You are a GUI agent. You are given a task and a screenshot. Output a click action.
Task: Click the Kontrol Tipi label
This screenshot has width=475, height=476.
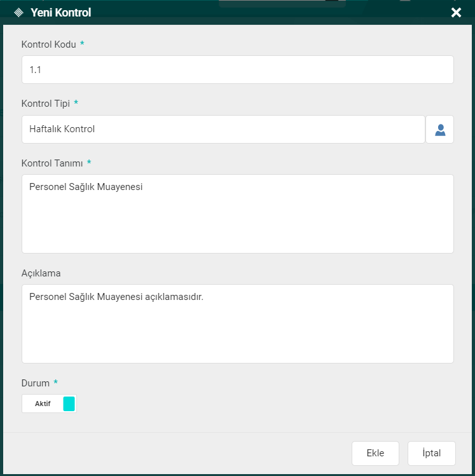(x=46, y=104)
